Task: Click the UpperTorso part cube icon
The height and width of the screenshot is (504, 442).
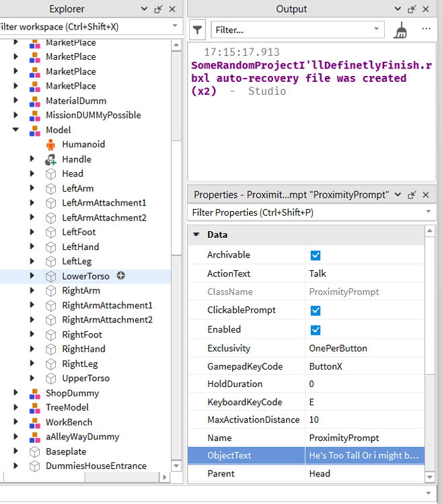Action: point(50,378)
